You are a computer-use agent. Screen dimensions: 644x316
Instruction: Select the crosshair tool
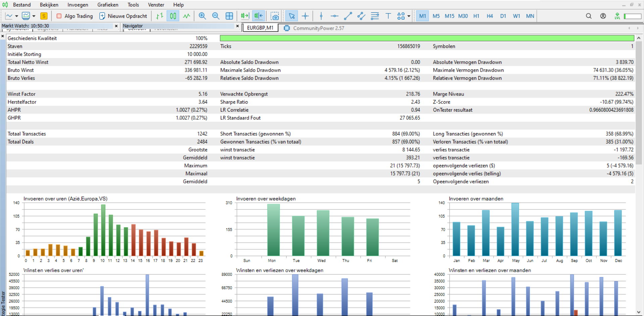pyautogui.click(x=305, y=16)
